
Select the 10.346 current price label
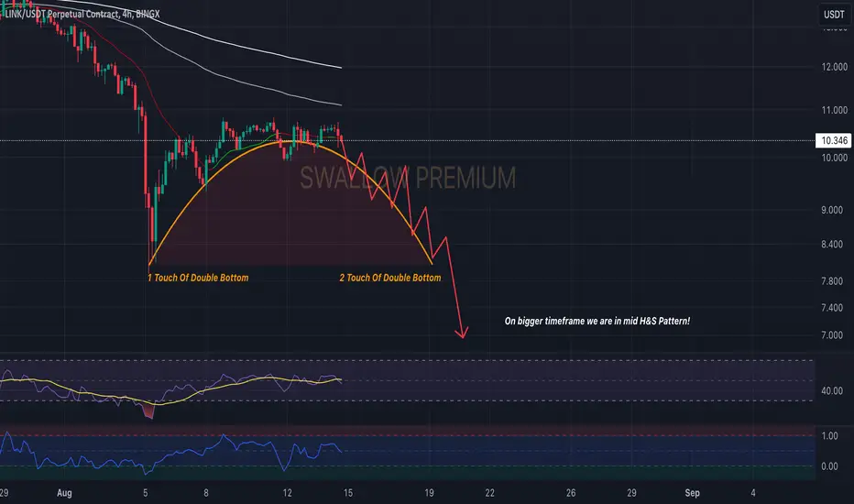(833, 140)
